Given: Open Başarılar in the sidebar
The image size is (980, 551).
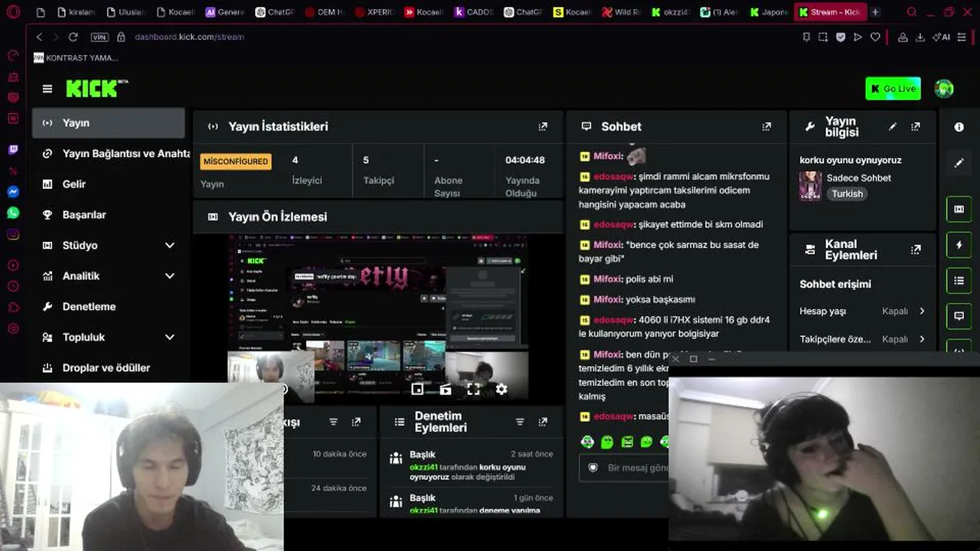Looking at the screenshot, I should pyautogui.click(x=109, y=215).
